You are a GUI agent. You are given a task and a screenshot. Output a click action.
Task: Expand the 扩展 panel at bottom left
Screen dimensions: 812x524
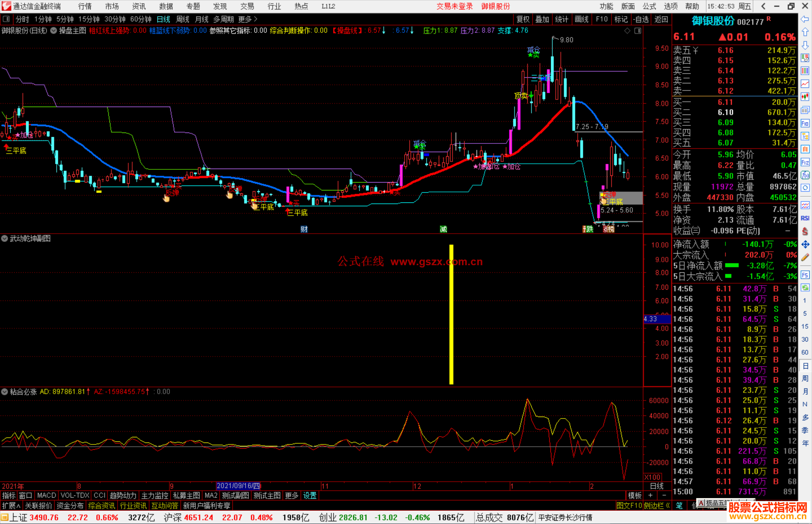11,506
